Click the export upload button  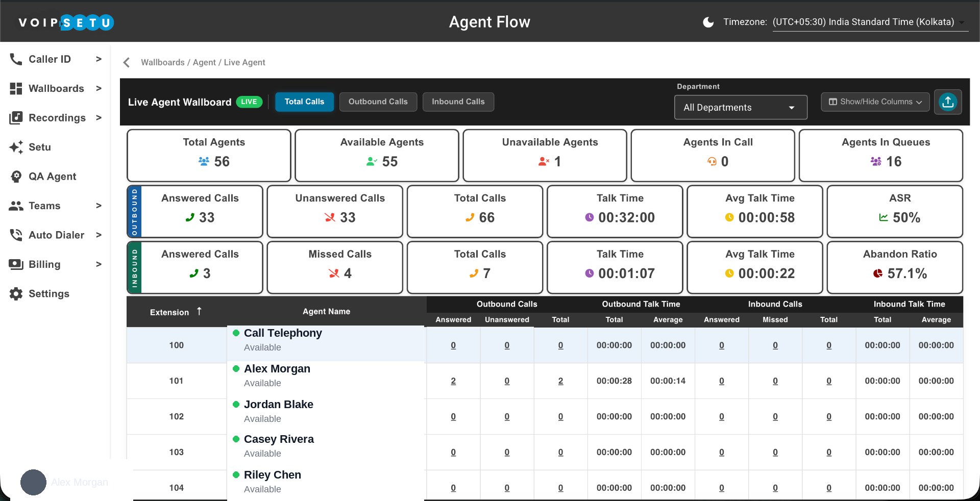pos(948,102)
